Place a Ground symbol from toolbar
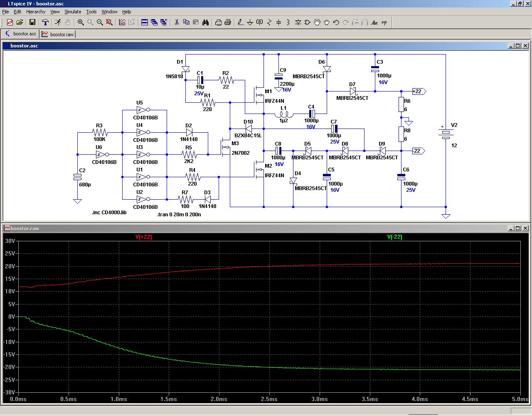 (x=250, y=22)
